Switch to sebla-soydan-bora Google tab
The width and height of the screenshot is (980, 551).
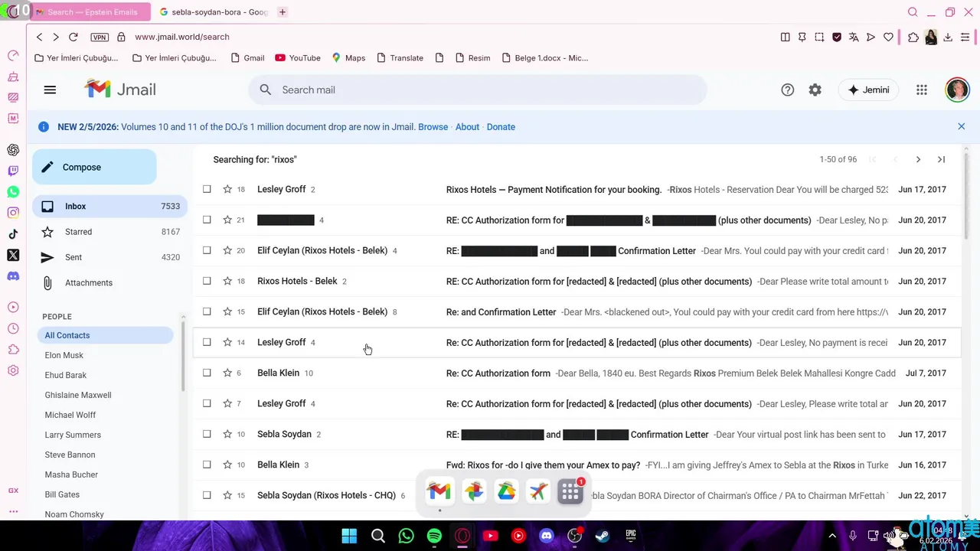tap(213, 12)
